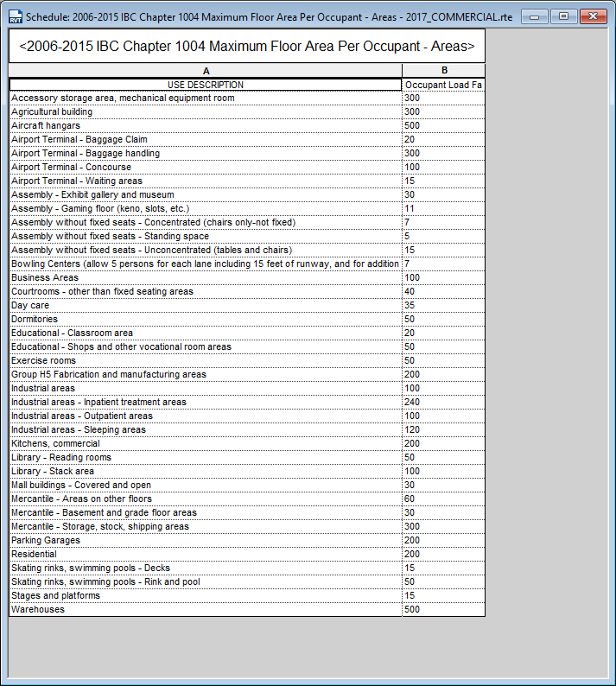This screenshot has width=616, height=686.
Task: Select Airport Terminal - Waiting areas
Action: pos(206,181)
